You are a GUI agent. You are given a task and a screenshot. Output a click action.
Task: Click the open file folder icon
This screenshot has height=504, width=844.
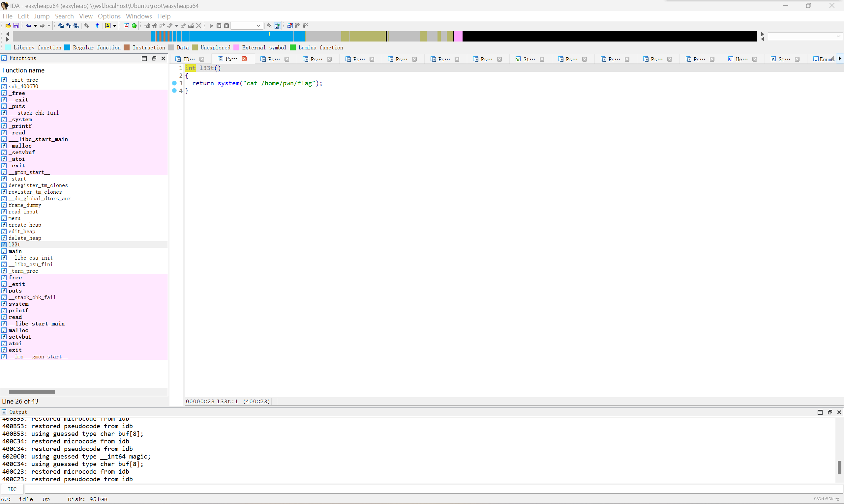(x=8, y=26)
